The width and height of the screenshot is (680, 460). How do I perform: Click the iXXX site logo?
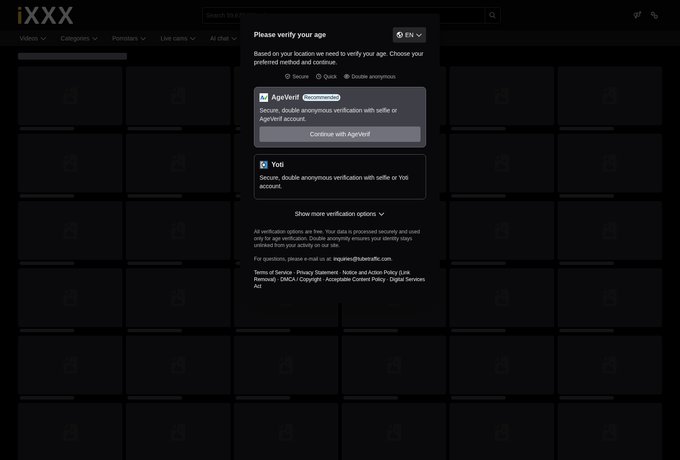click(x=45, y=16)
